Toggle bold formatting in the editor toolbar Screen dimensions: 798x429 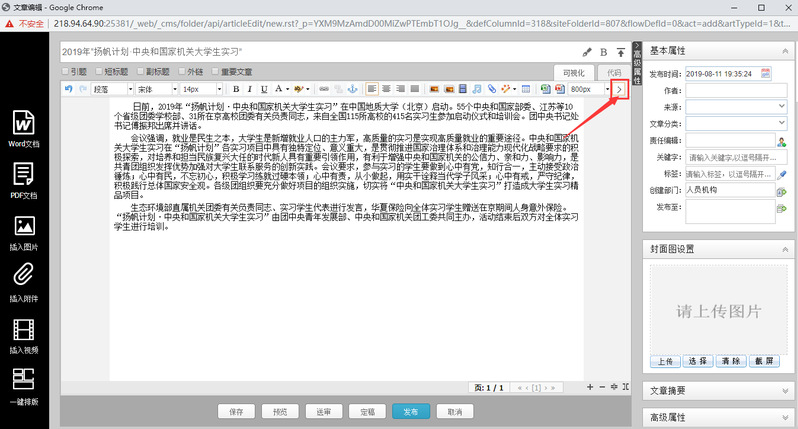point(236,89)
